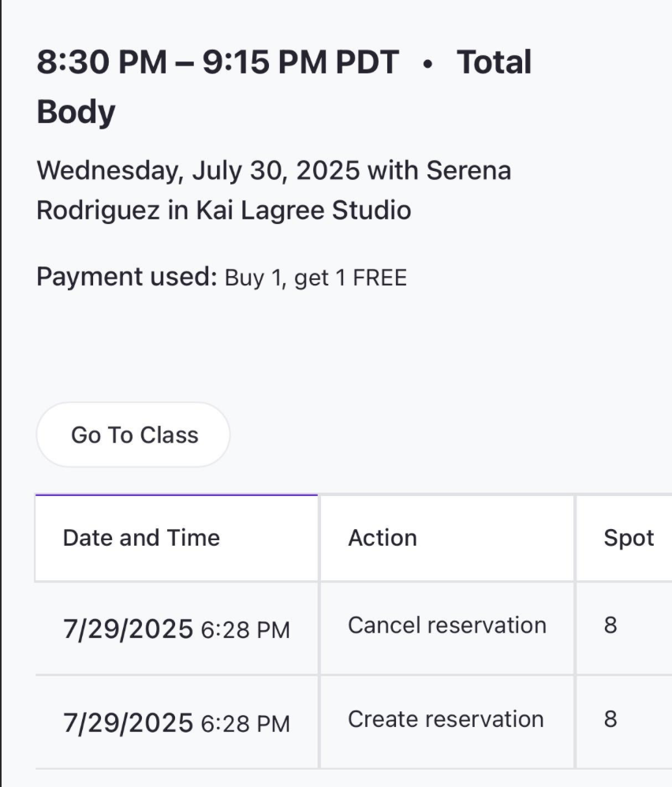Select the 7/29/2025 date in Cancel reservation row
This screenshot has width=672, height=787.
tap(128, 629)
